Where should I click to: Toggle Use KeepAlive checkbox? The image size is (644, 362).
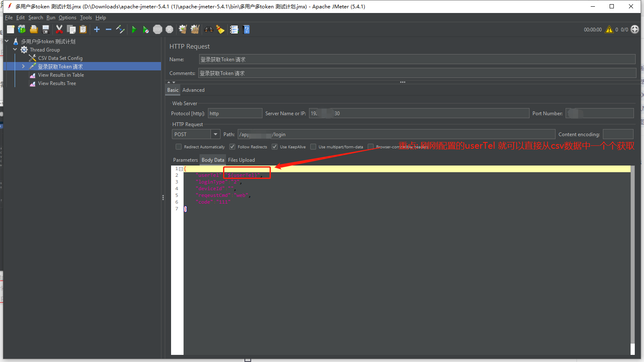click(x=275, y=147)
